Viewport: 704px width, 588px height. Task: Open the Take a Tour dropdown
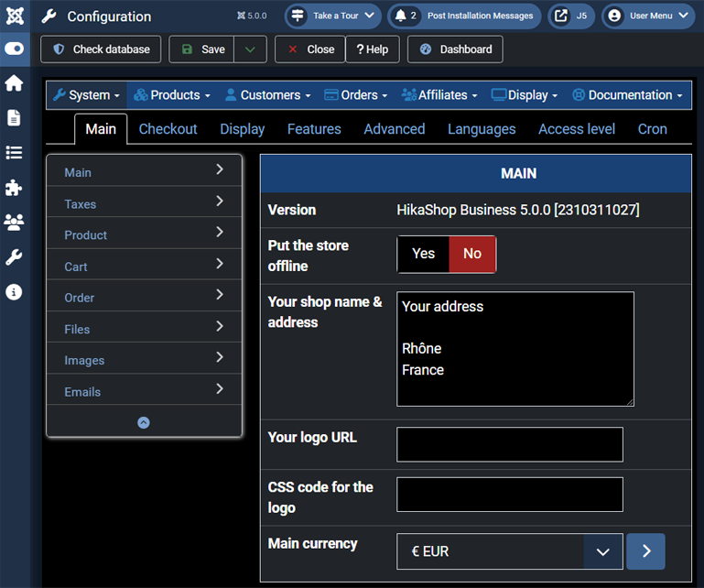pos(332,16)
